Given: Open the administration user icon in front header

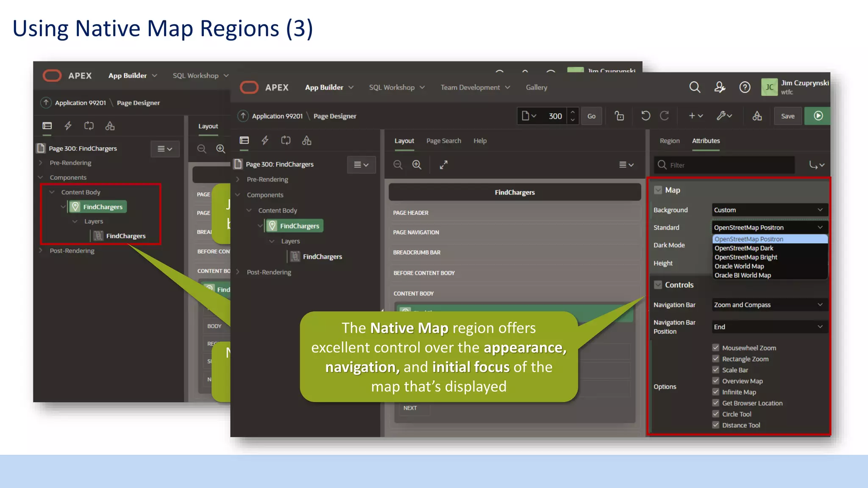Looking at the screenshot, I should click(x=720, y=87).
